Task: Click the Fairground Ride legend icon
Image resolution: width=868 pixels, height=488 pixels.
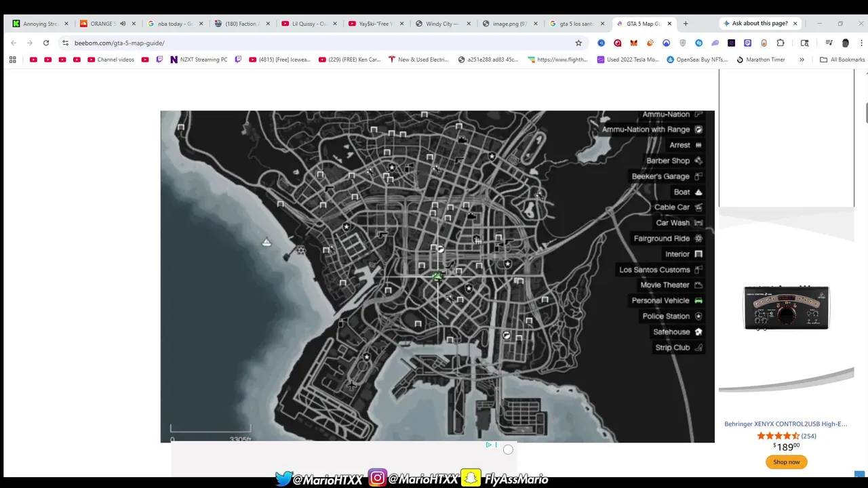Action: (x=698, y=239)
